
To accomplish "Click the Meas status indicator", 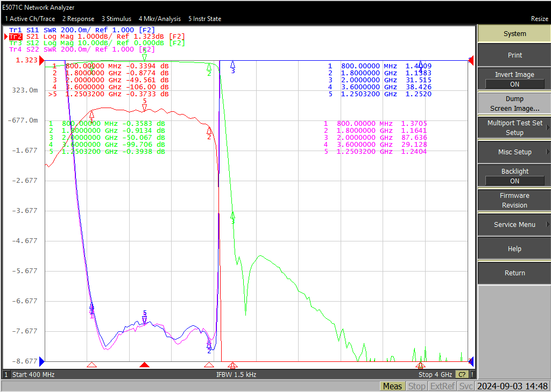I will click(392, 387).
